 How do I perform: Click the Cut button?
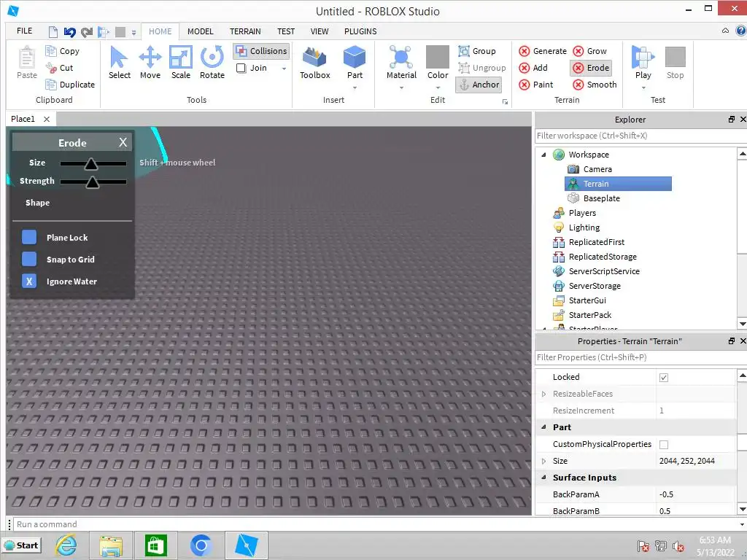tap(60, 68)
